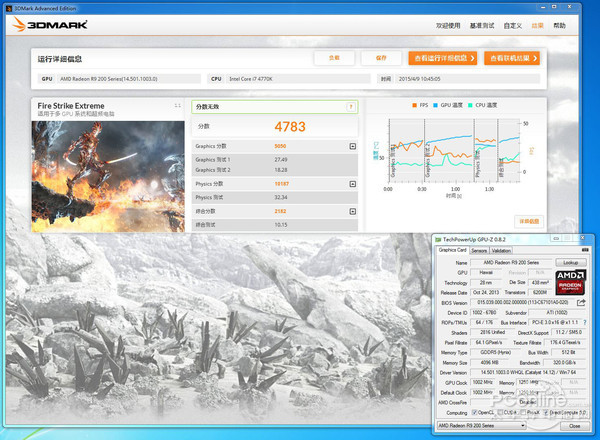Toggle the OpenCL checkbox in GPU-Z

474,412
